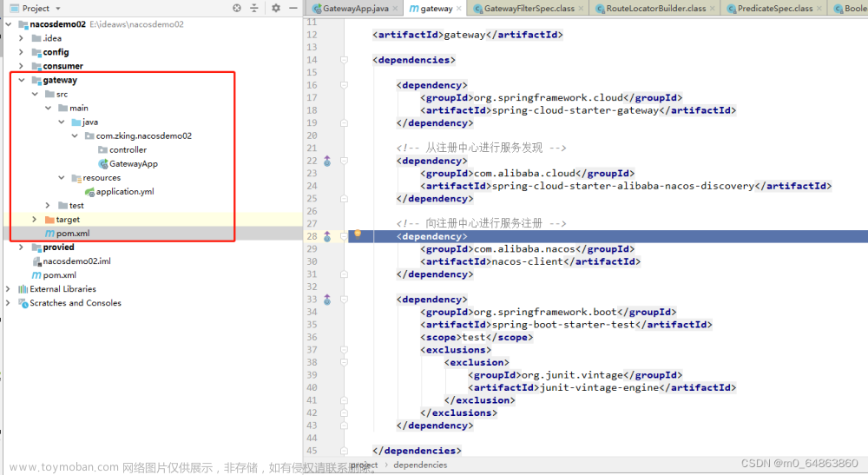Viewport: 868px width, 475px height.
Task: Open application.yml file
Action: coord(125,192)
